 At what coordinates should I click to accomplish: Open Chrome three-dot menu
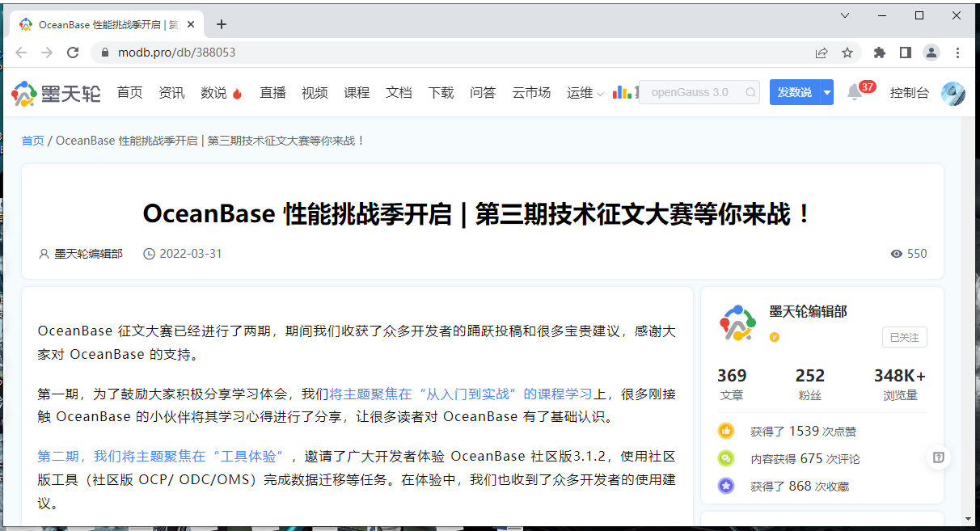958,53
